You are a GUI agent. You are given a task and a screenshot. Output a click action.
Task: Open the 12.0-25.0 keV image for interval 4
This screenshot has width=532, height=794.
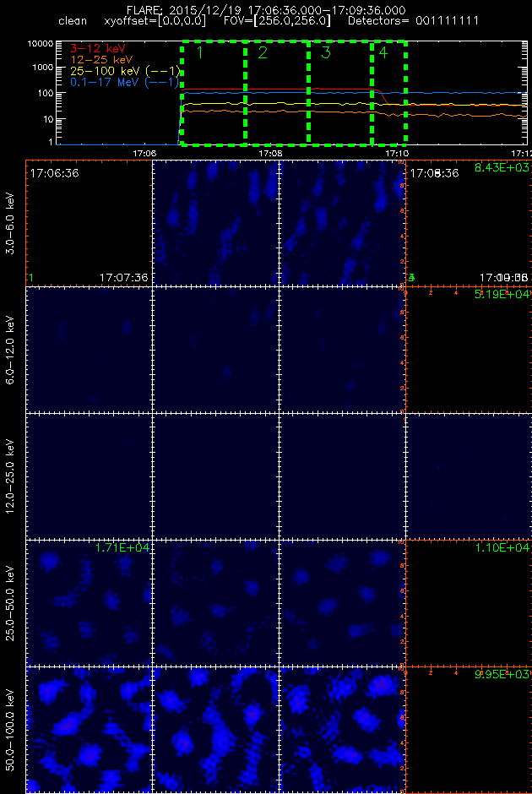click(469, 476)
